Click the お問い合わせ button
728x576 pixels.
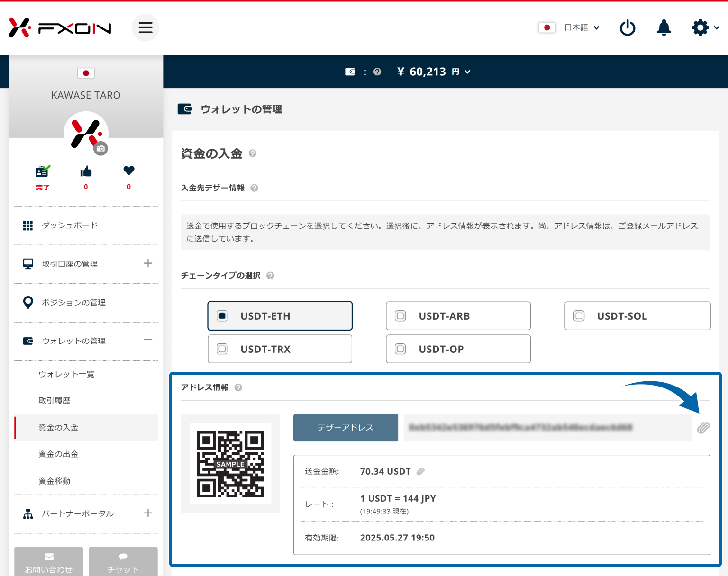pyautogui.click(x=49, y=562)
